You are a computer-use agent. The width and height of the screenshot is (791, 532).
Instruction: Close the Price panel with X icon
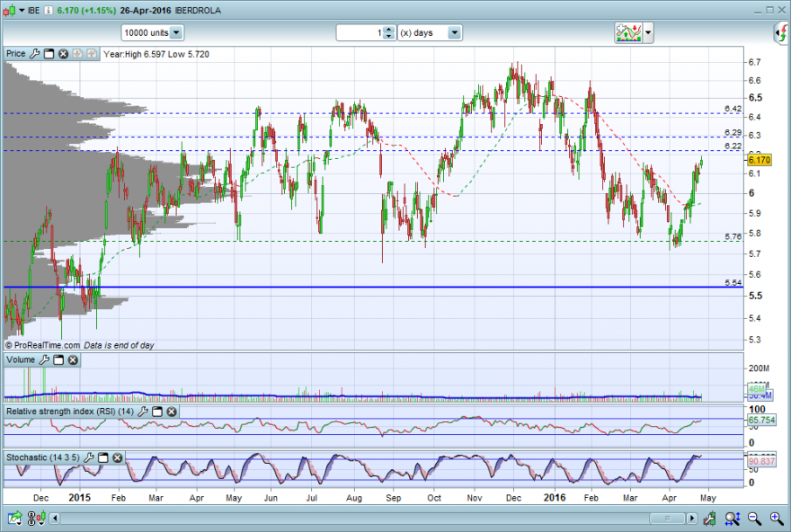click(x=63, y=54)
